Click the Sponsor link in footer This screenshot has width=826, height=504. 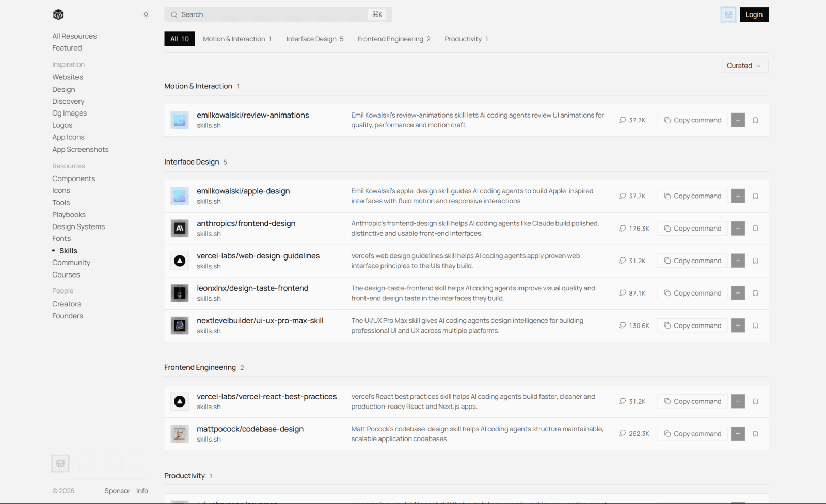tap(117, 491)
